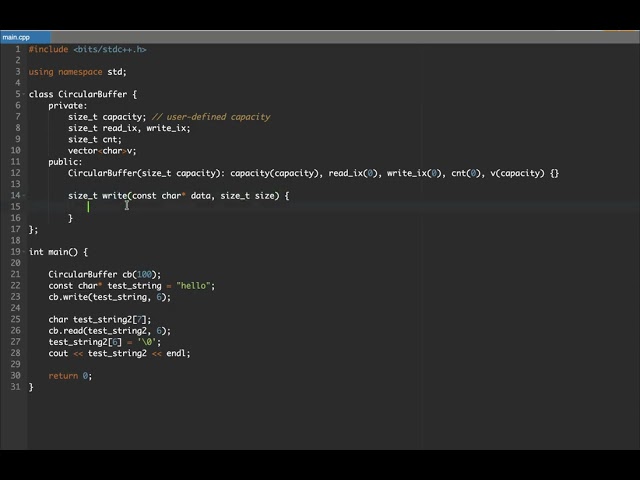Click 'char test_string2[7];' declaration
This screenshot has height=480, width=640.
(x=100, y=320)
